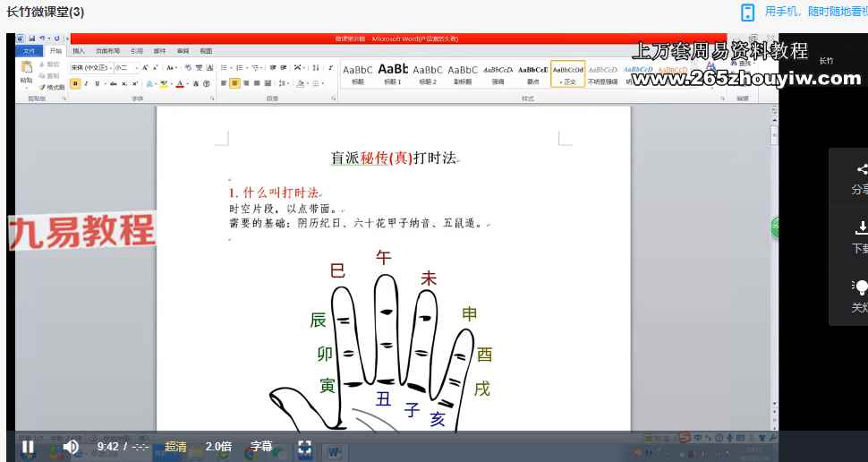The height and width of the screenshot is (462, 868).
Task: Click the Download icon on right sidebar
Action: 862,227
